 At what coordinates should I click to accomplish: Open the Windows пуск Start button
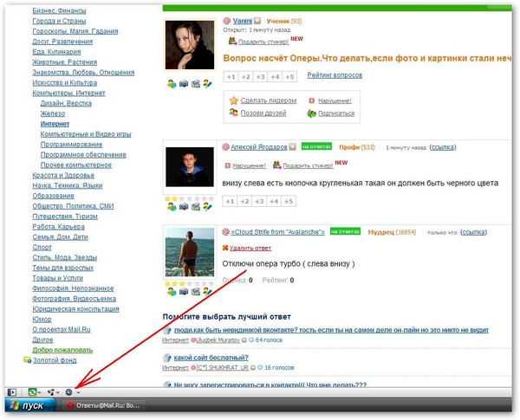point(30,405)
